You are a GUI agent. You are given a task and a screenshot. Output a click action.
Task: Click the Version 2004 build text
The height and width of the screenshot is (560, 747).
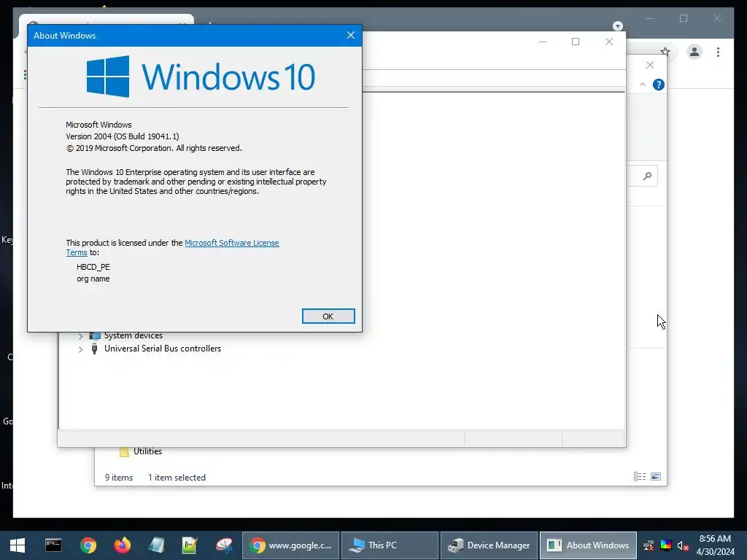coord(123,136)
